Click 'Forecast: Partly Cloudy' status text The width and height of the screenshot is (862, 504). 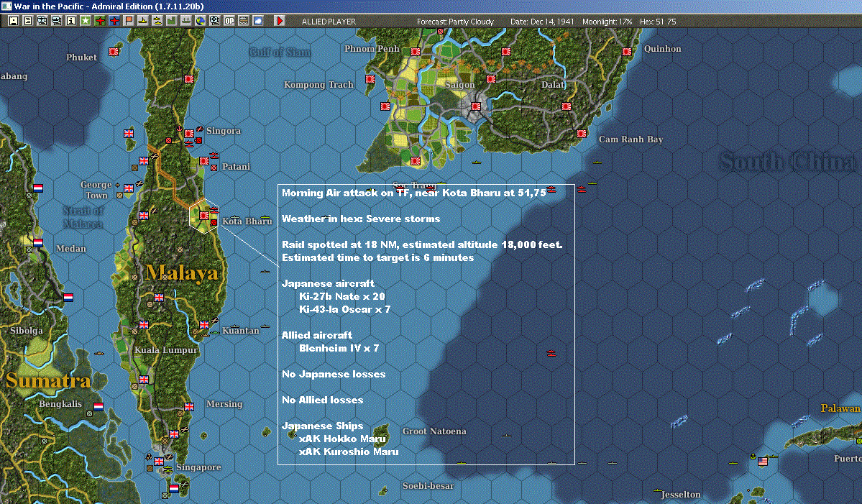point(455,22)
